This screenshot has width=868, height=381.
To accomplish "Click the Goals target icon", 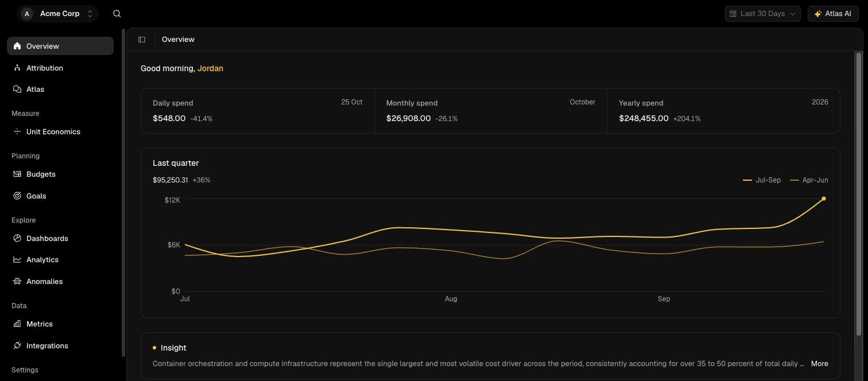I will point(17,196).
